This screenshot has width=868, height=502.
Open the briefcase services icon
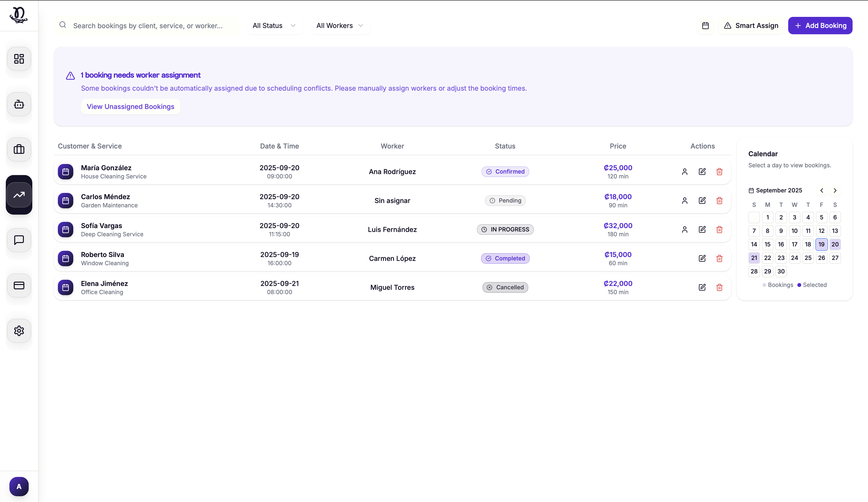[x=19, y=149]
